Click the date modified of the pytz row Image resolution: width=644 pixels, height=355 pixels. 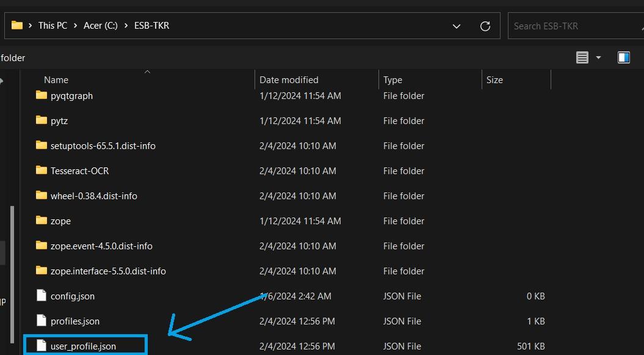click(300, 121)
